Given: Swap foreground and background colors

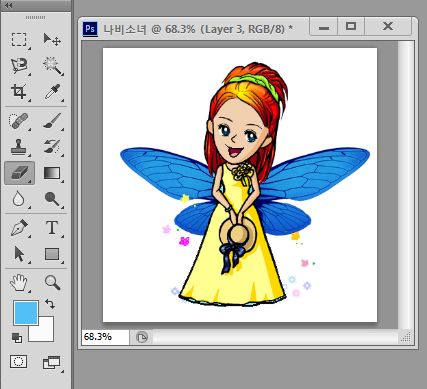Looking at the screenshot, I should [x=50, y=304].
